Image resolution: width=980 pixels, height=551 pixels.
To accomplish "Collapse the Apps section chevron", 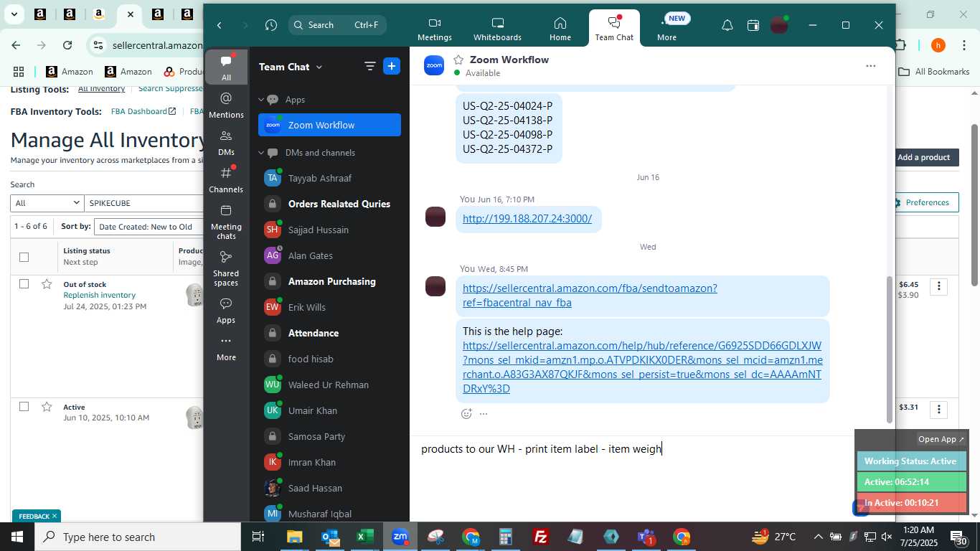I will point(262,100).
